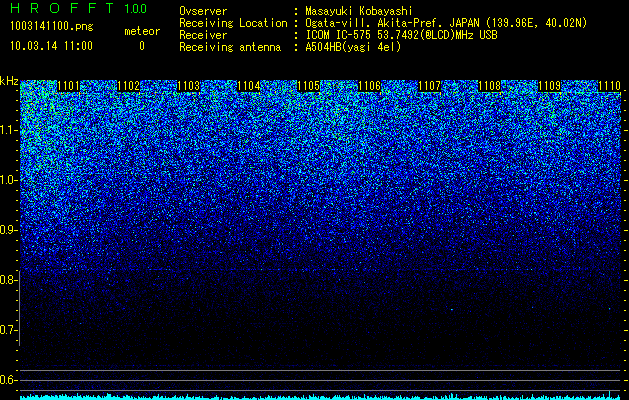Click the cyan signal level graph at bottom
Viewport: 629px width, 400px height.
(320, 396)
